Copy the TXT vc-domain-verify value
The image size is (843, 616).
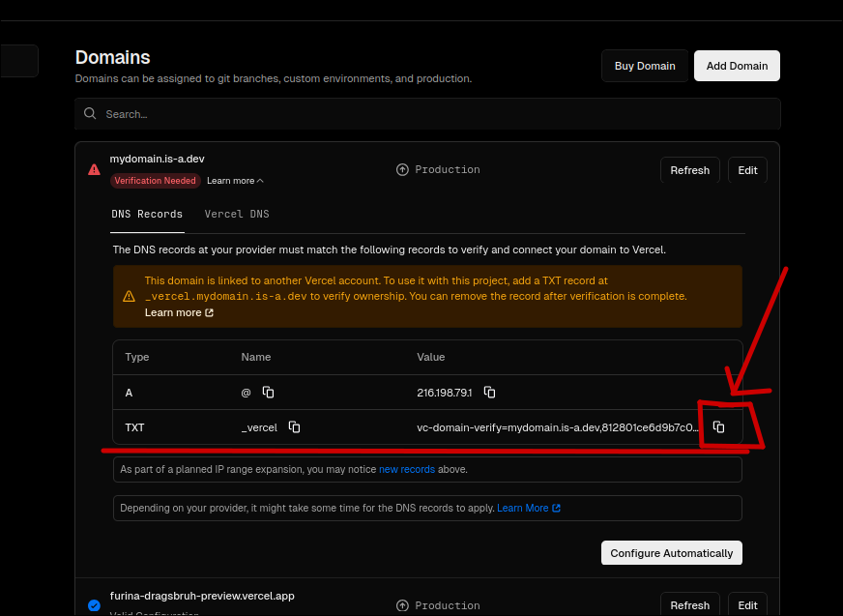tap(719, 426)
